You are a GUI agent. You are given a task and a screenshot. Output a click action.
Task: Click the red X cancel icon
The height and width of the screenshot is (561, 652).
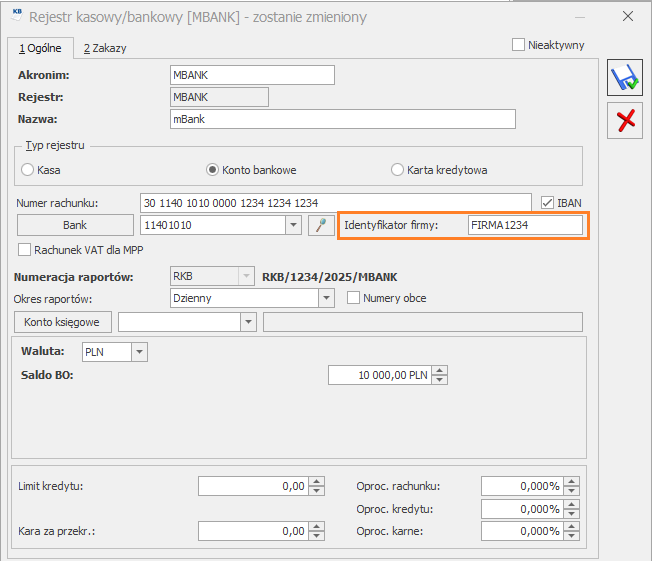click(x=626, y=121)
